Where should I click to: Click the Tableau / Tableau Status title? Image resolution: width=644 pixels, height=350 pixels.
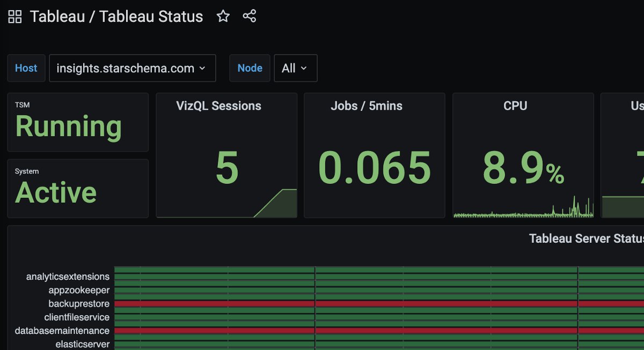pyautogui.click(x=116, y=17)
